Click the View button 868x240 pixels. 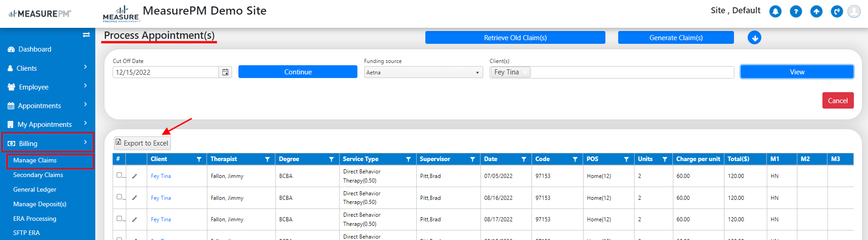[797, 72]
